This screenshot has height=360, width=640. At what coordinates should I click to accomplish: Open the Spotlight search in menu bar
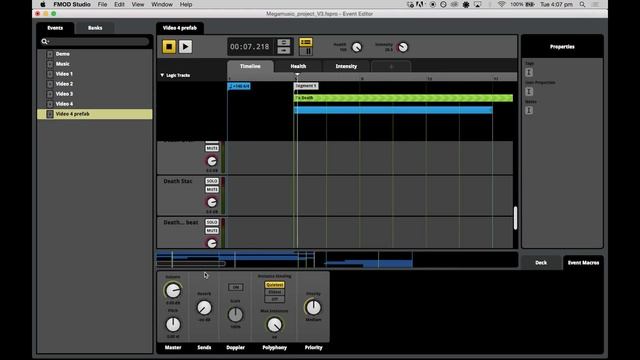(x=582, y=4)
